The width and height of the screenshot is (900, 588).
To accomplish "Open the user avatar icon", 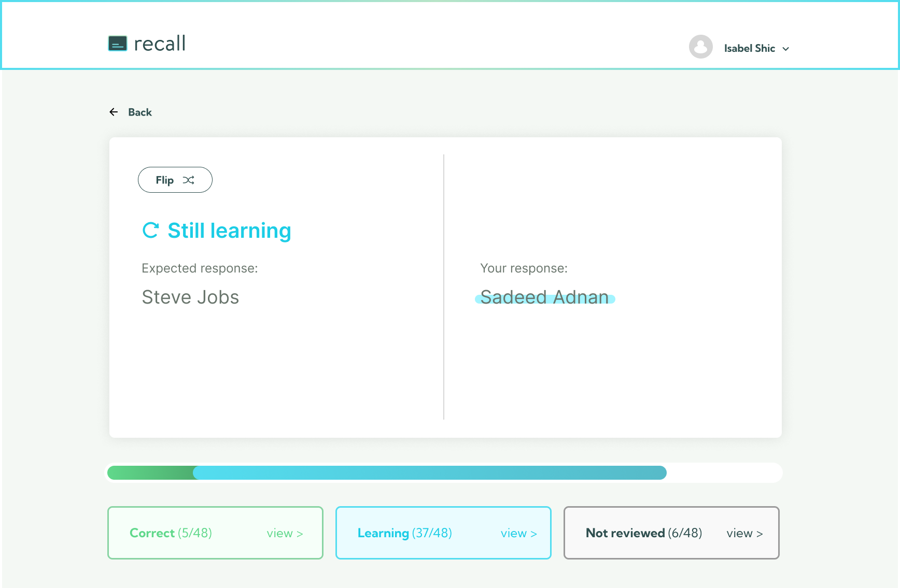I will (x=701, y=47).
